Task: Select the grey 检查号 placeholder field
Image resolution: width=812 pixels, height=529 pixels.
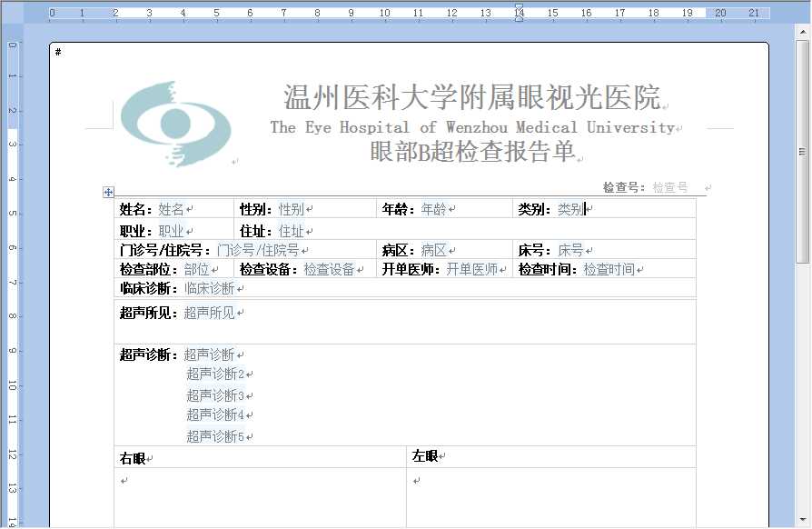Action: [670, 187]
